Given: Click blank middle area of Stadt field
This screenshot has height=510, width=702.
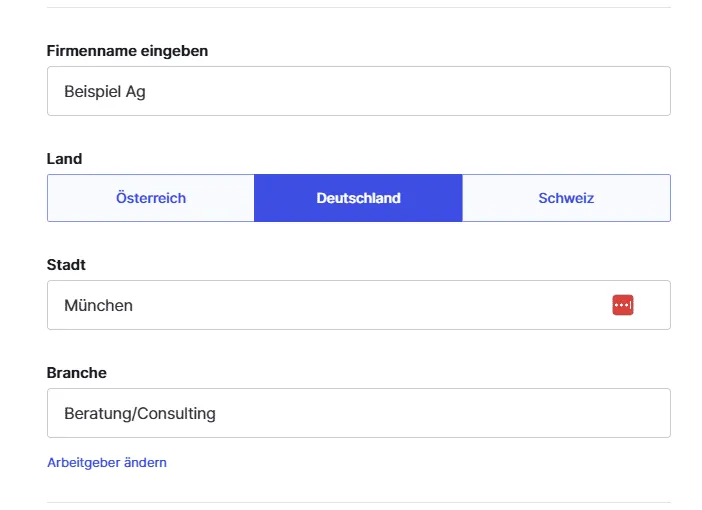Looking at the screenshot, I should coord(380,305).
